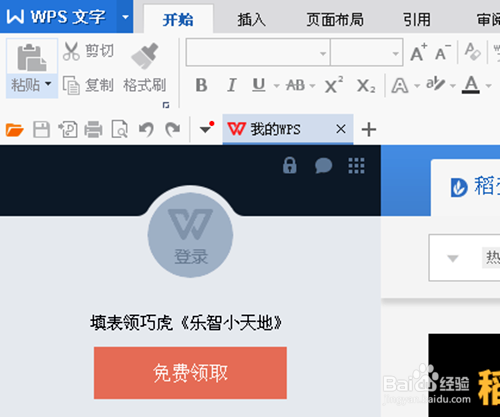Increase font size with A+ icon
The image size is (500, 417).
click(419, 52)
